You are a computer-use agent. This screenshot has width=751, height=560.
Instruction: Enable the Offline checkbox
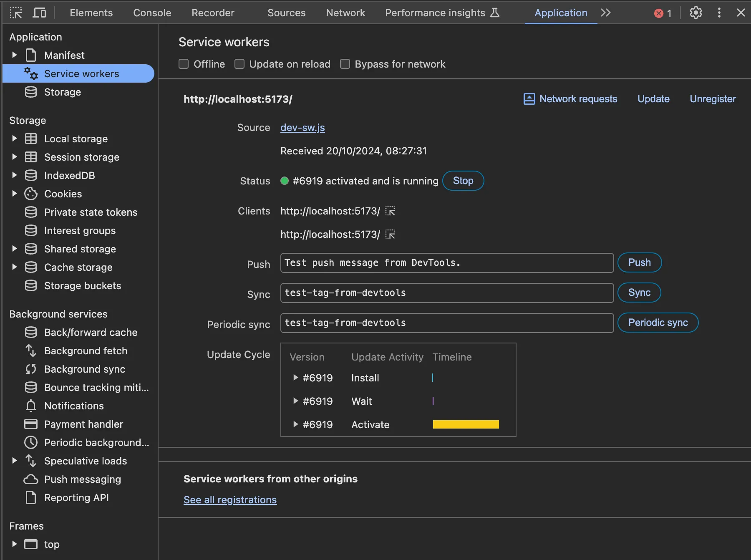184,64
